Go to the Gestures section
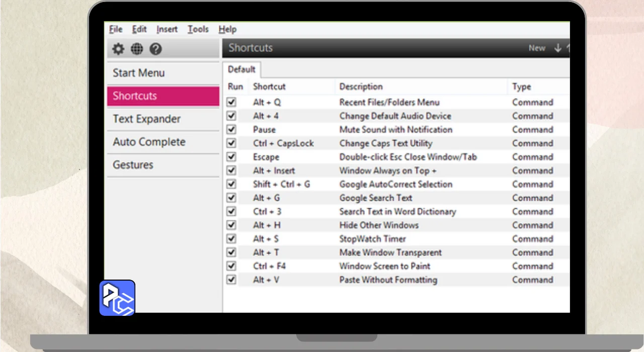The image size is (644, 352). click(x=133, y=165)
